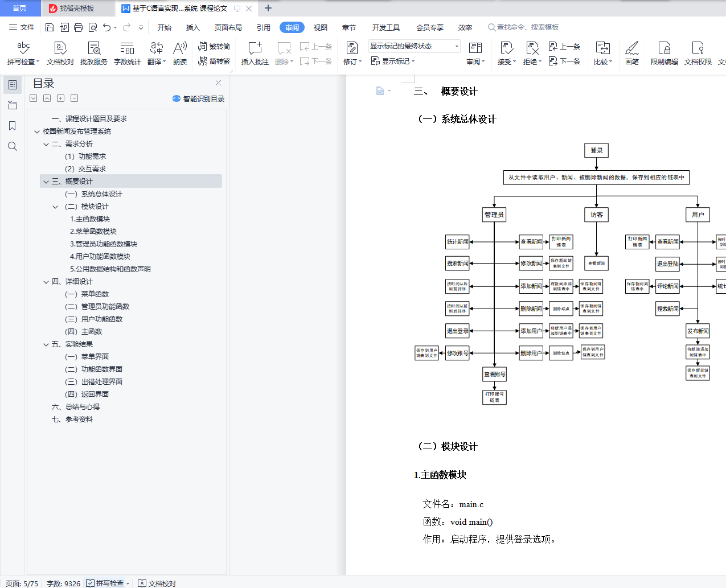Expand all outline levels with plus box icon
Viewport: 726px width, 588px height.
point(61,98)
